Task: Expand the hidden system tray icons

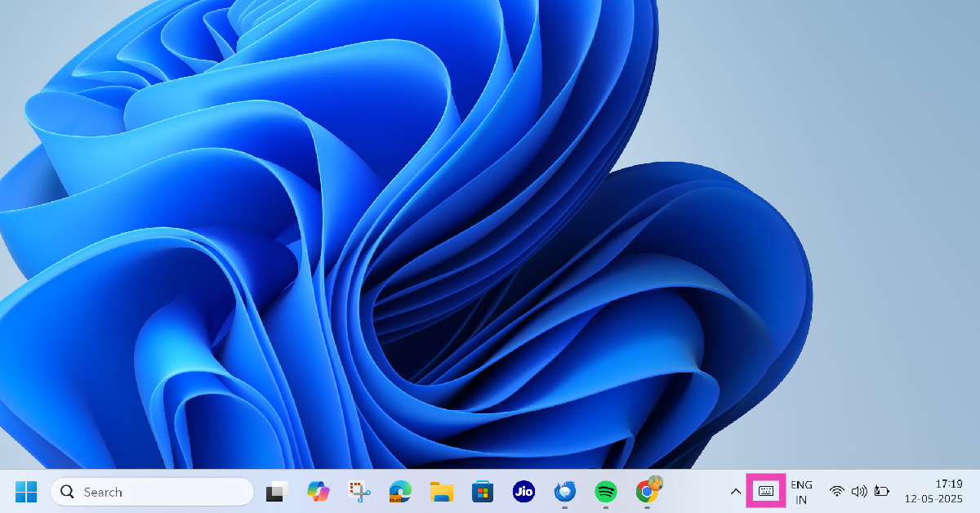Action: click(735, 492)
